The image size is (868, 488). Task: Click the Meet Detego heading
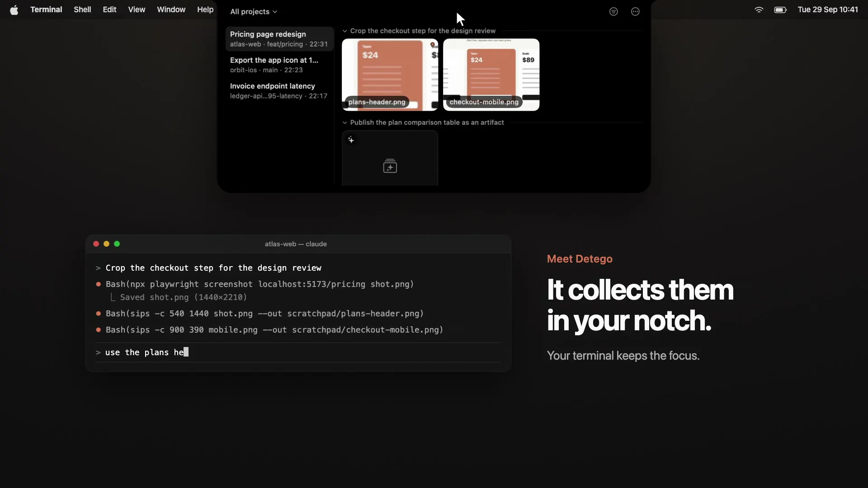tap(580, 259)
